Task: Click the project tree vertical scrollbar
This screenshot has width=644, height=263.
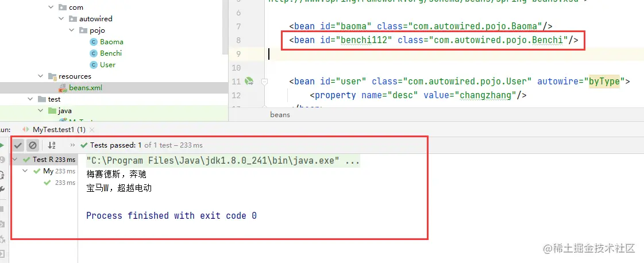Action: [225, 26]
